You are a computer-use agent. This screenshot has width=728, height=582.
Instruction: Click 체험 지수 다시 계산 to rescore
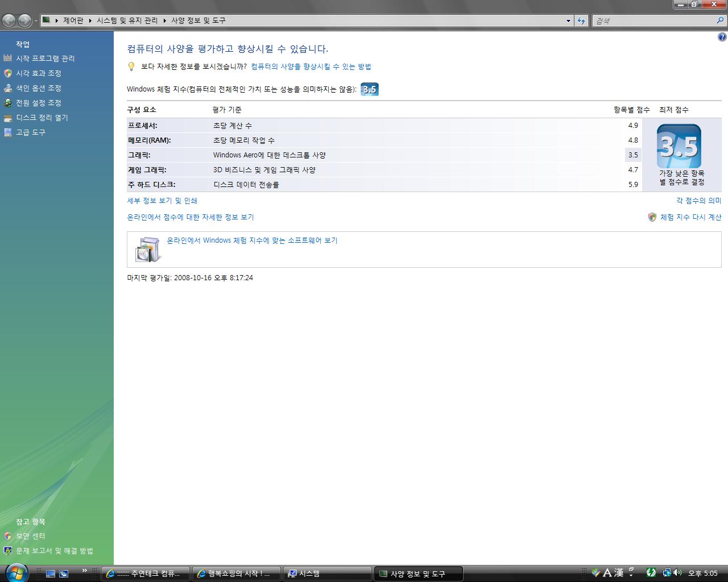point(690,217)
